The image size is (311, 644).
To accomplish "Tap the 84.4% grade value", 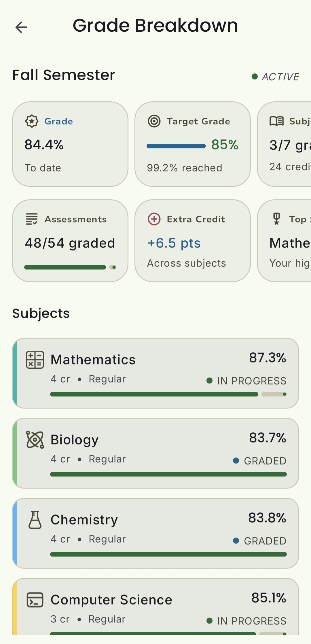I will (x=44, y=145).
